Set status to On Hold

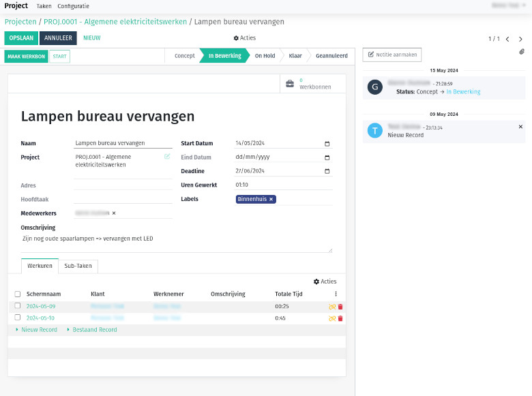point(265,56)
